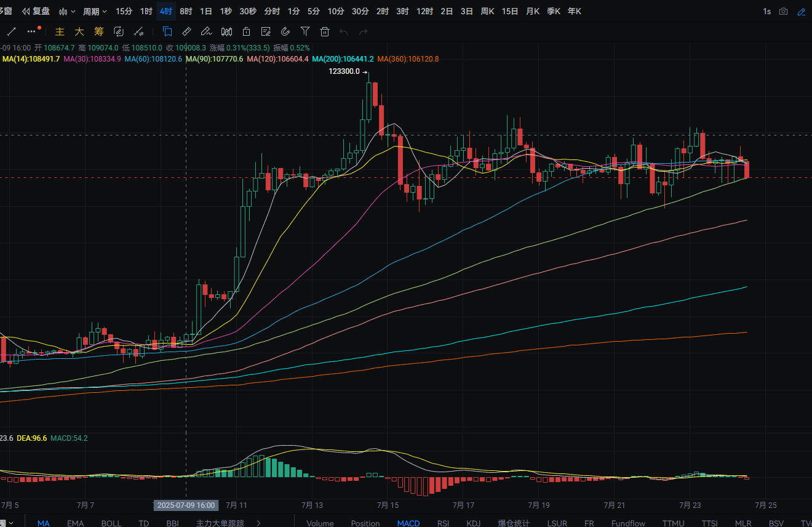Switch to the RSI indicator tab
Viewport: 812px width, 527px height.
(443, 523)
